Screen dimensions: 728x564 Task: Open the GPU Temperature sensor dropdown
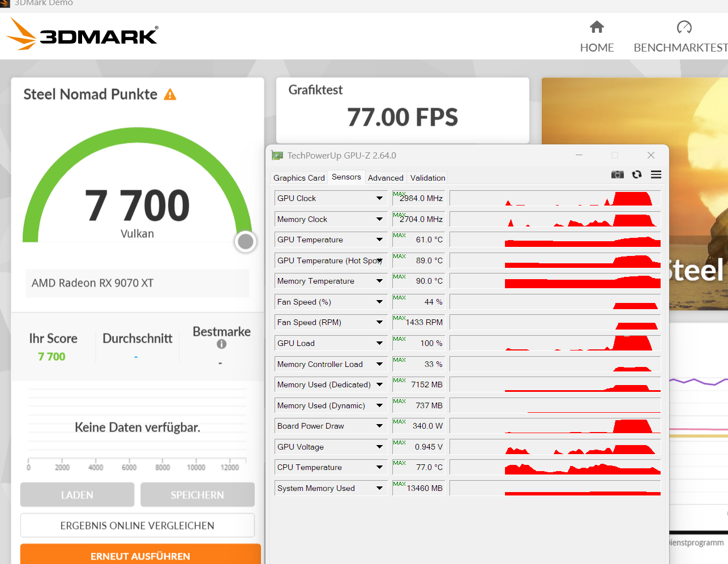click(379, 240)
